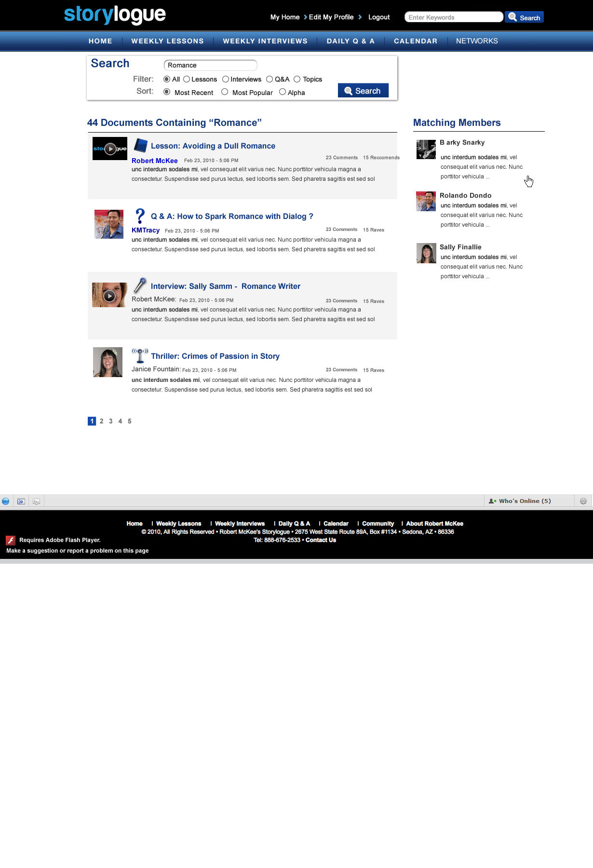Click the Enter Keywords search field
The width and height of the screenshot is (593, 868).
[x=454, y=17]
